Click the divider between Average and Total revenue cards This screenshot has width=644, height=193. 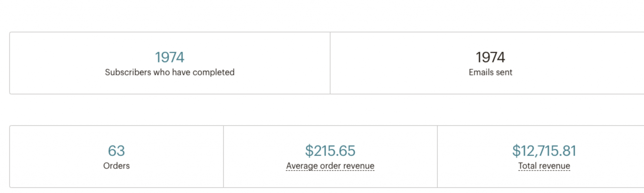[437, 157]
